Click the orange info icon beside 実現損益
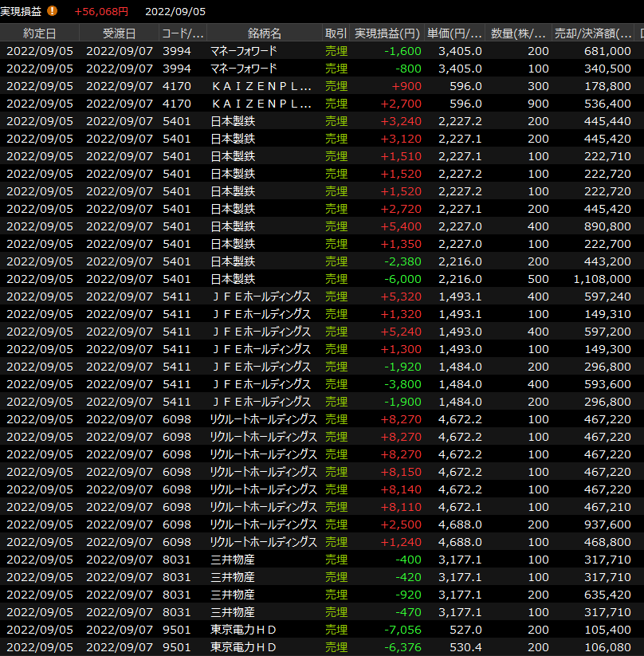The width and height of the screenshot is (644, 656). click(53, 11)
